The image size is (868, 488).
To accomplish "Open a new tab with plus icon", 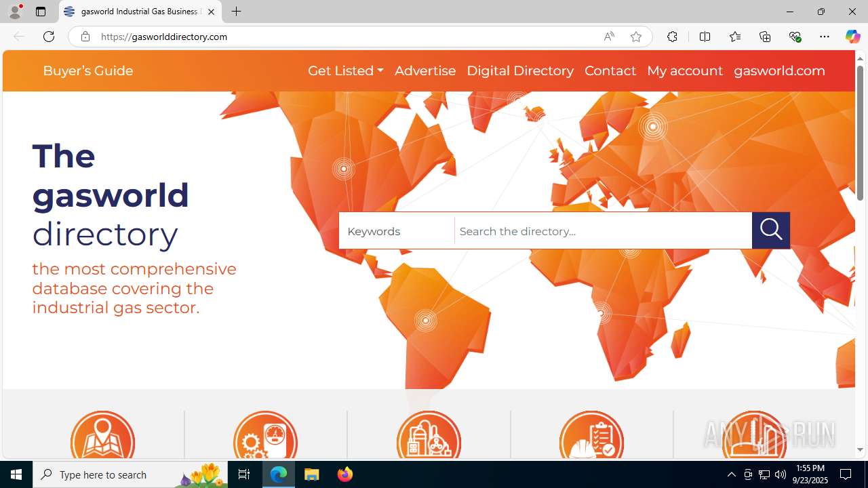I will pos(236,12).
